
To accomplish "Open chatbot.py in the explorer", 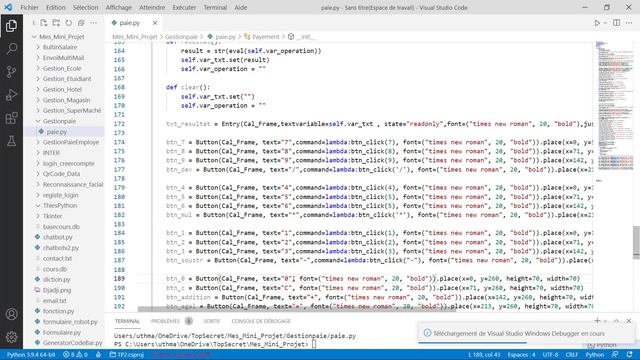I will (58, 237).
